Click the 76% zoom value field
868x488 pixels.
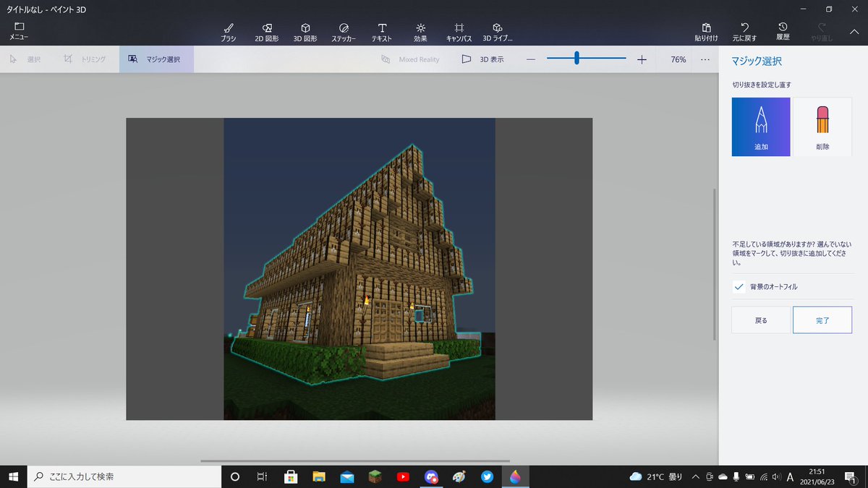click(x=678, y=59)
